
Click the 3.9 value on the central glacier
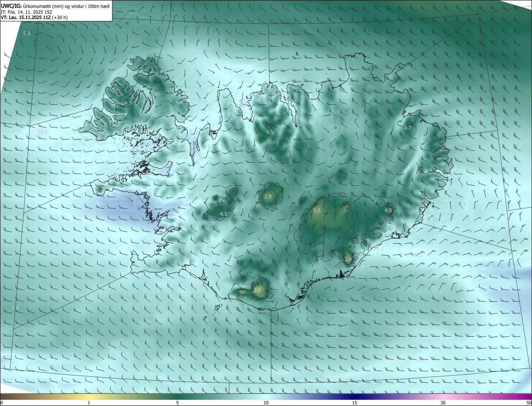pos(268,196)
